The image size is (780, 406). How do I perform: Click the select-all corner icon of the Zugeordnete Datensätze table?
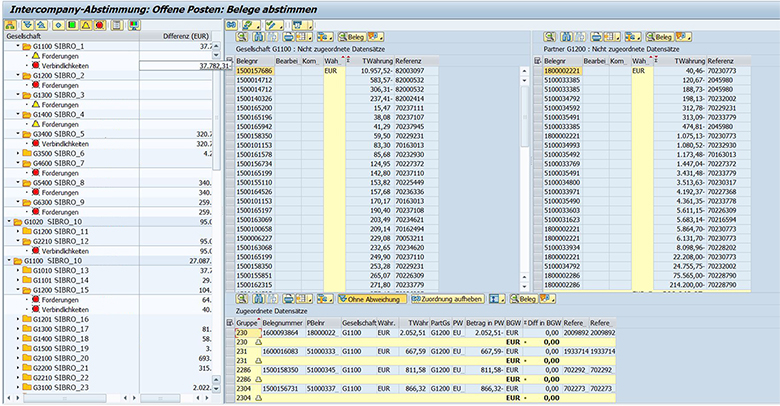(x=229, y=323)
